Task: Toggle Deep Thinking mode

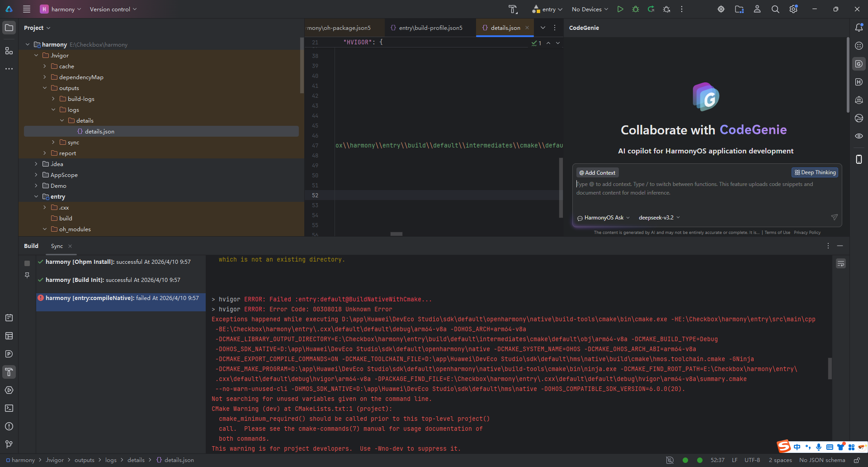Action: tap(815, 172)
